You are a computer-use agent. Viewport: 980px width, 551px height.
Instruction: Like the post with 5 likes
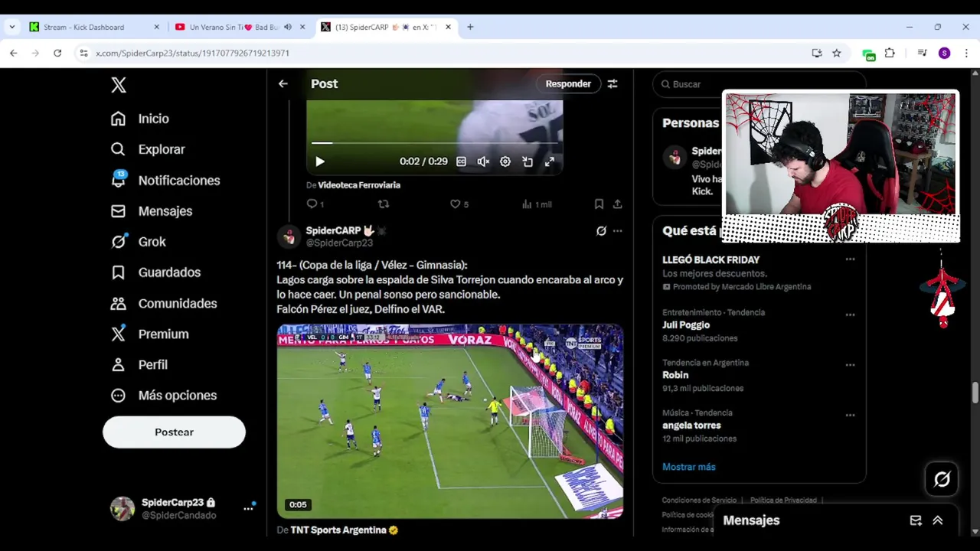459,204
